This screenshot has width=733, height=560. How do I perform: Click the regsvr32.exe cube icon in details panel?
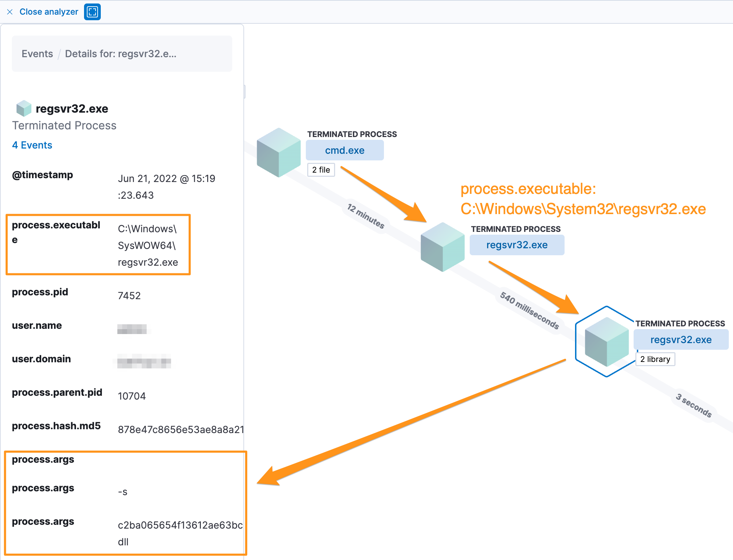(24, 108)
